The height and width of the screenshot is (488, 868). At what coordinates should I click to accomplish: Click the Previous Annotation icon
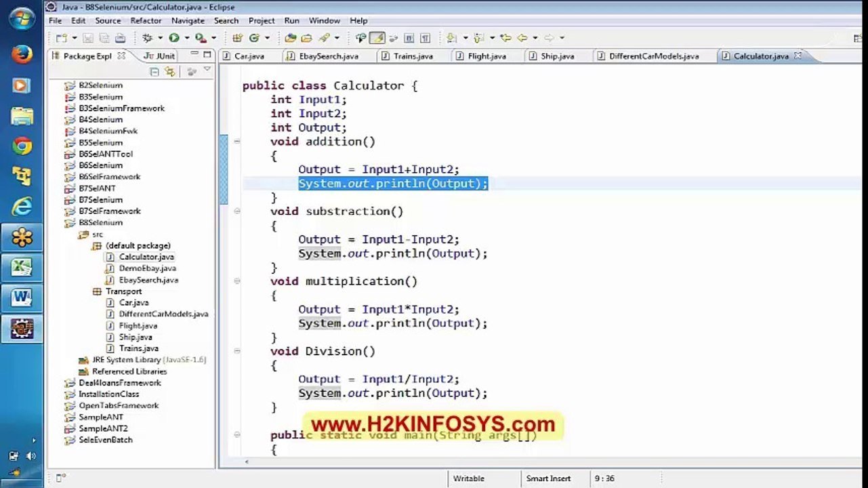coord(478,38)
